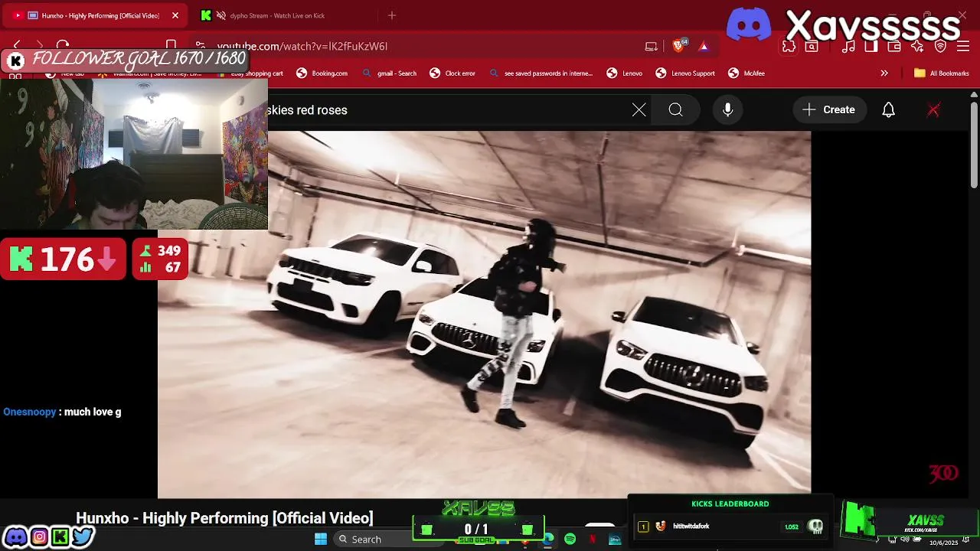Open the Leo AI sparkle icon

pos(917,47)
